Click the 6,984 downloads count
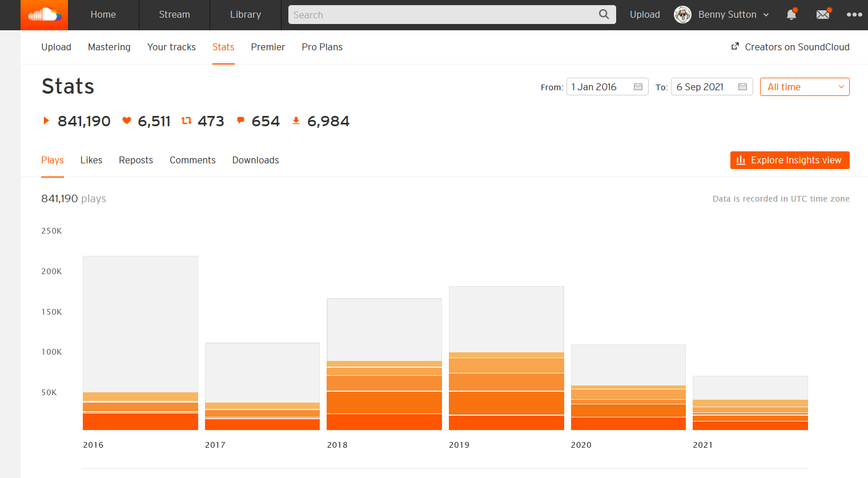This screenshot has width=868, height=478. pyautogui.click(x=328, y=121)
